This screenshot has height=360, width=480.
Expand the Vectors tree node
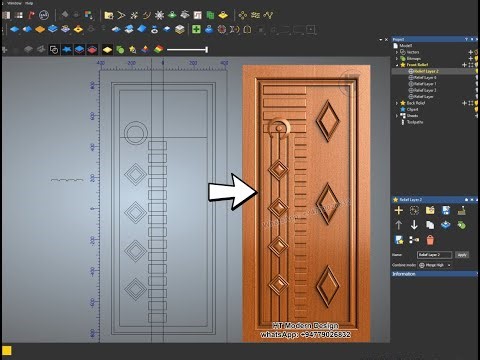point(397,52)
